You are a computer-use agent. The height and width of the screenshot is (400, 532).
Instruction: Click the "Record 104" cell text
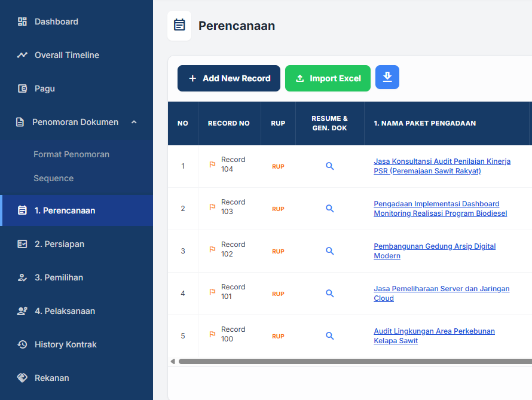[x=233, y=164]
